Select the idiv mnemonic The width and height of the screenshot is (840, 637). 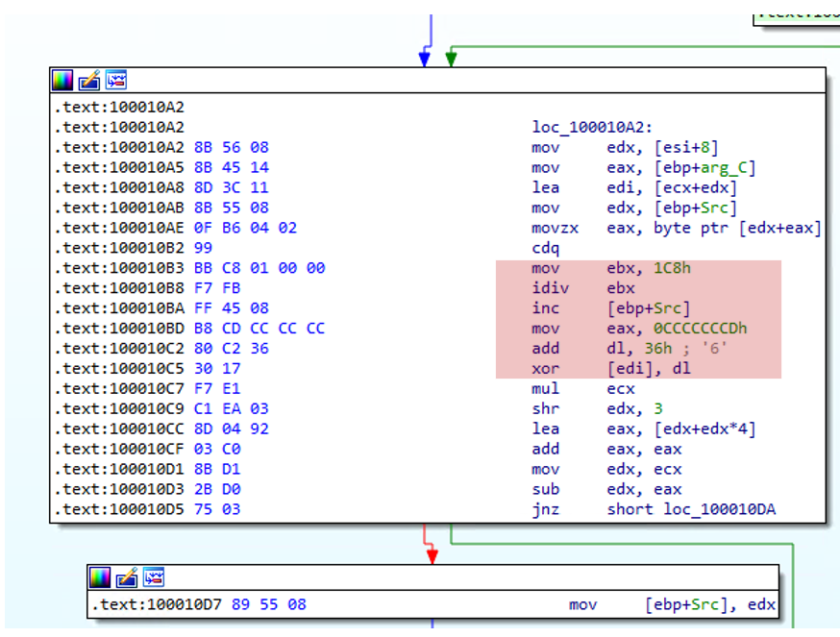click(547, 288)
